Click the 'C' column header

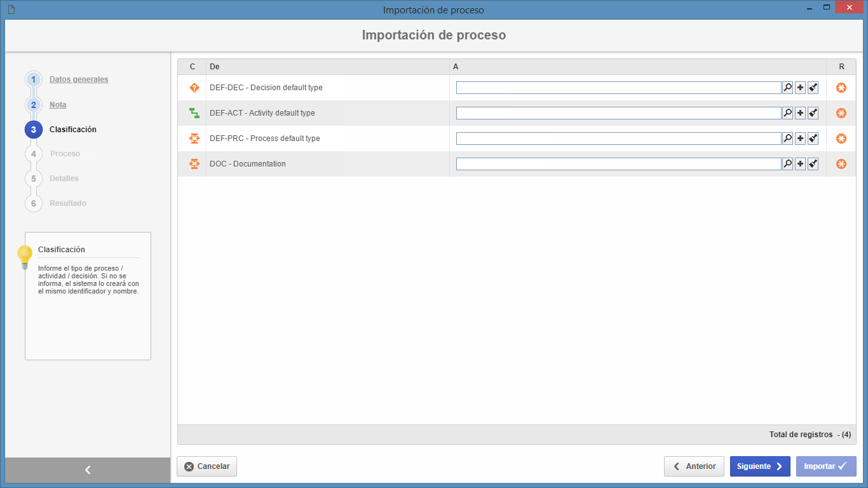point(193,67)
